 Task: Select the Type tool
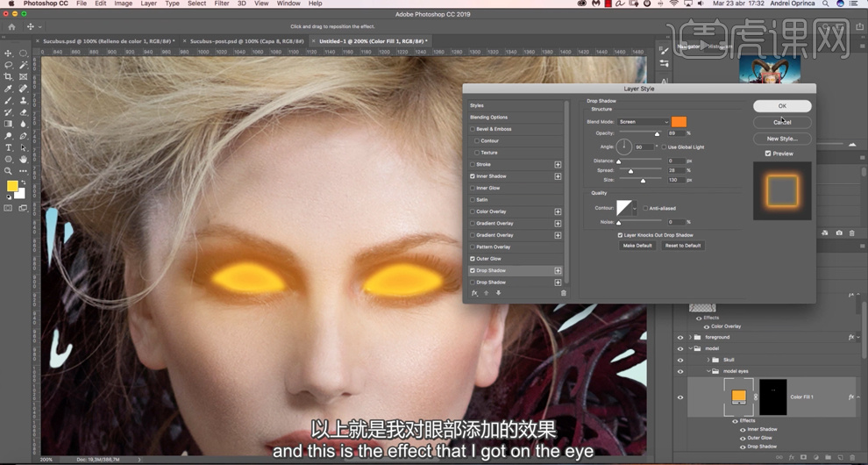[9, 147]
